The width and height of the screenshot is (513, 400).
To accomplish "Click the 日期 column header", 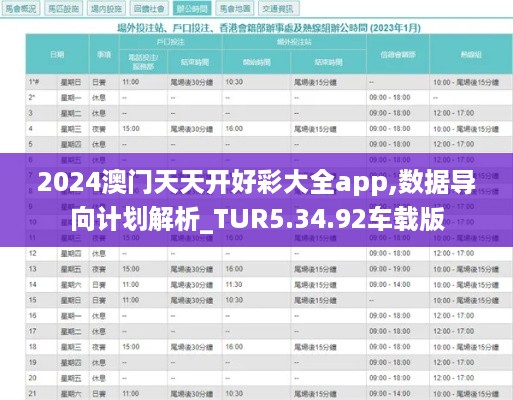I will click(57, 54).
